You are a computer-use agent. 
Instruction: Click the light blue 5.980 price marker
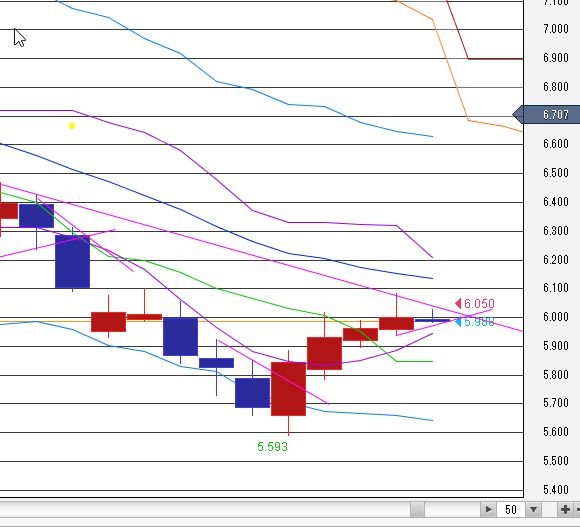[475, 322]
